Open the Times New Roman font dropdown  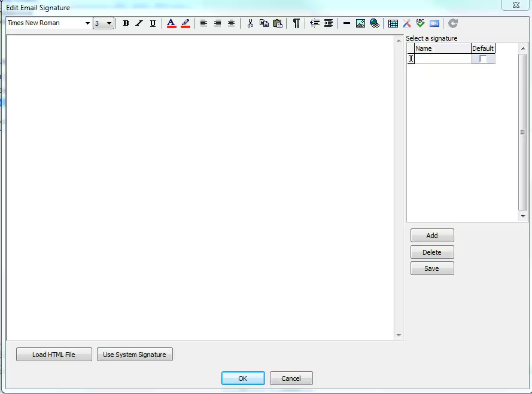(x=87, y=23)
